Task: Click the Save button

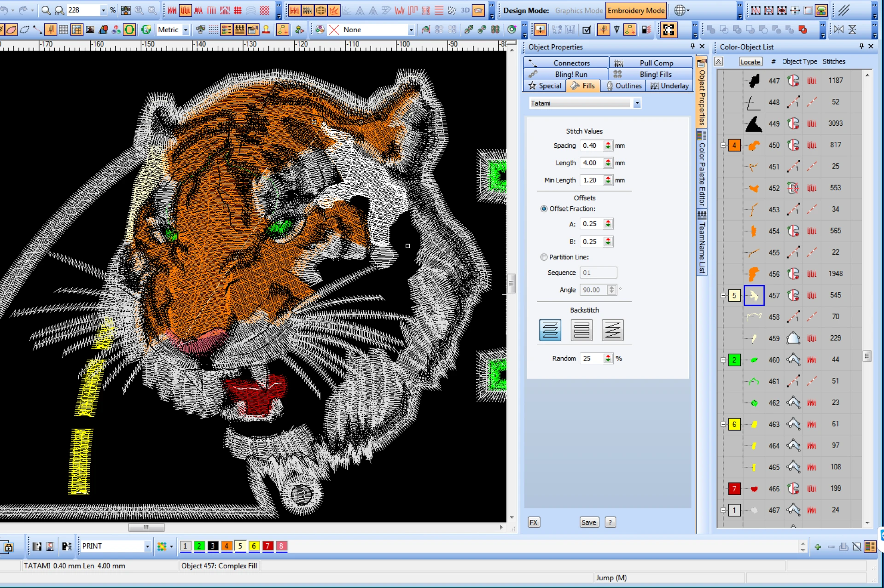Action: click(x=589, y=522)
